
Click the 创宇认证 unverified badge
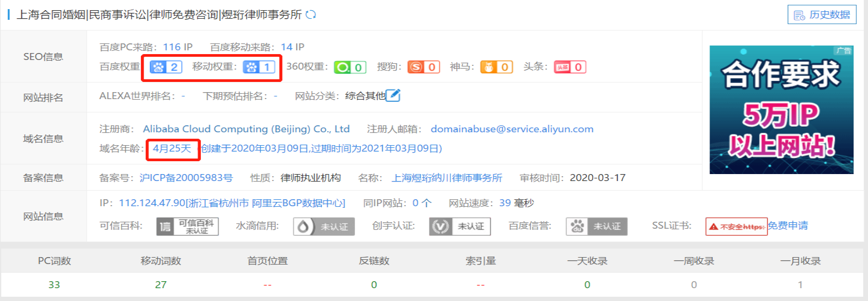(x=460, y=227)
